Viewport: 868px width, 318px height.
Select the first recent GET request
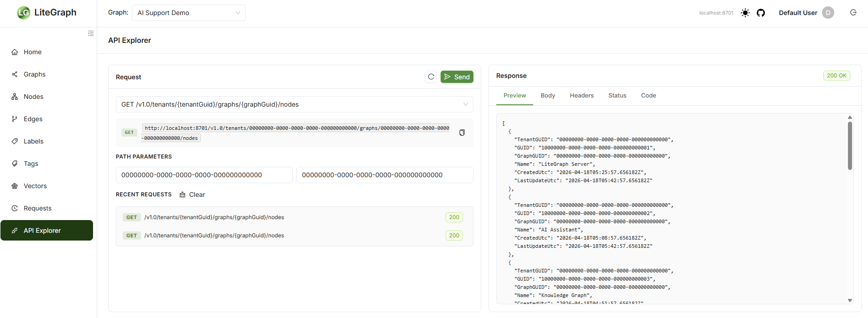[294, 217]
